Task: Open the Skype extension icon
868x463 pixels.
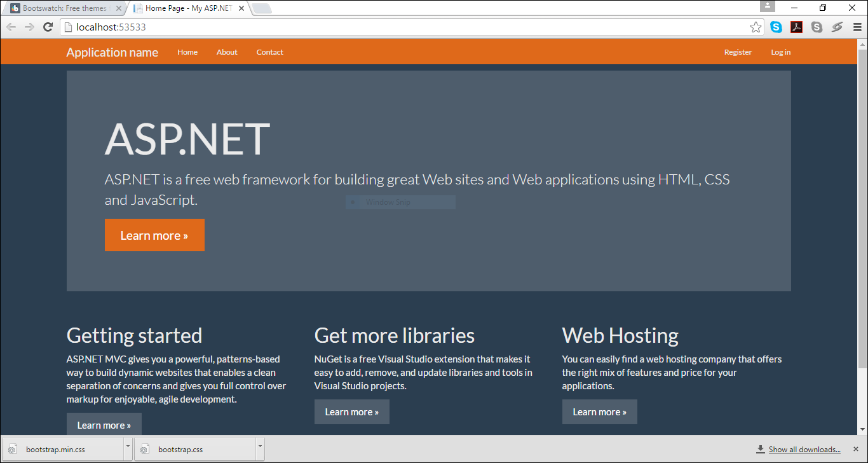Action: click(x=776, y=27)
